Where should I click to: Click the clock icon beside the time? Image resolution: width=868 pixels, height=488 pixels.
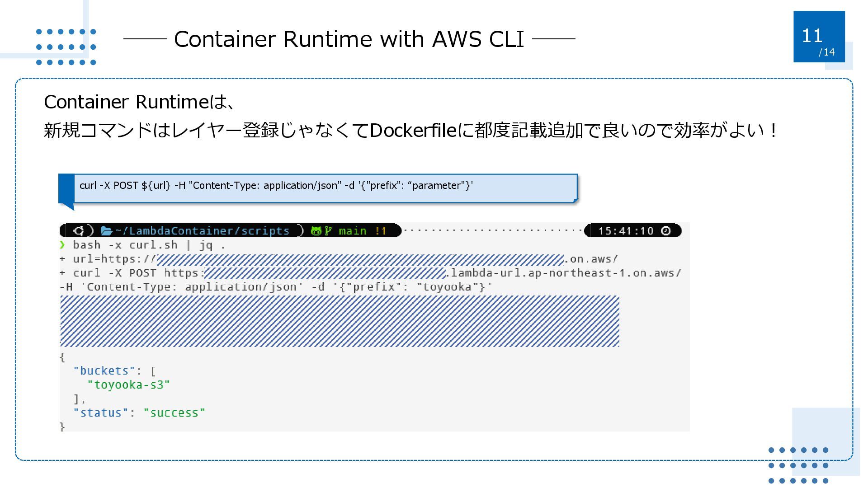tap(666, 231)
